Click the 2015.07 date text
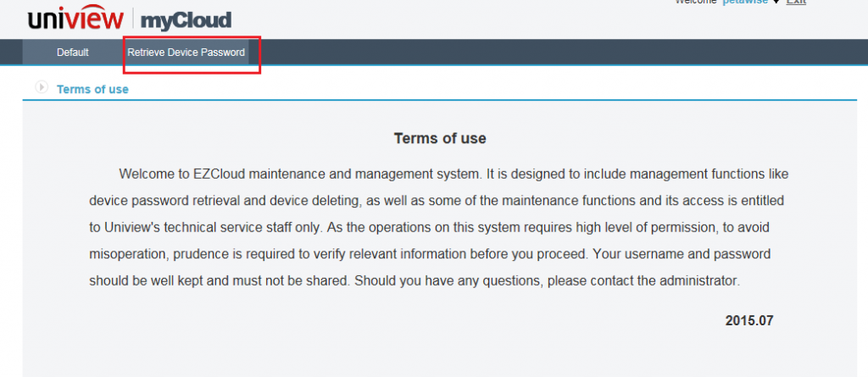The width and height of the screenshot is (868, 377). pyautogui.click(x=749, y=320)
